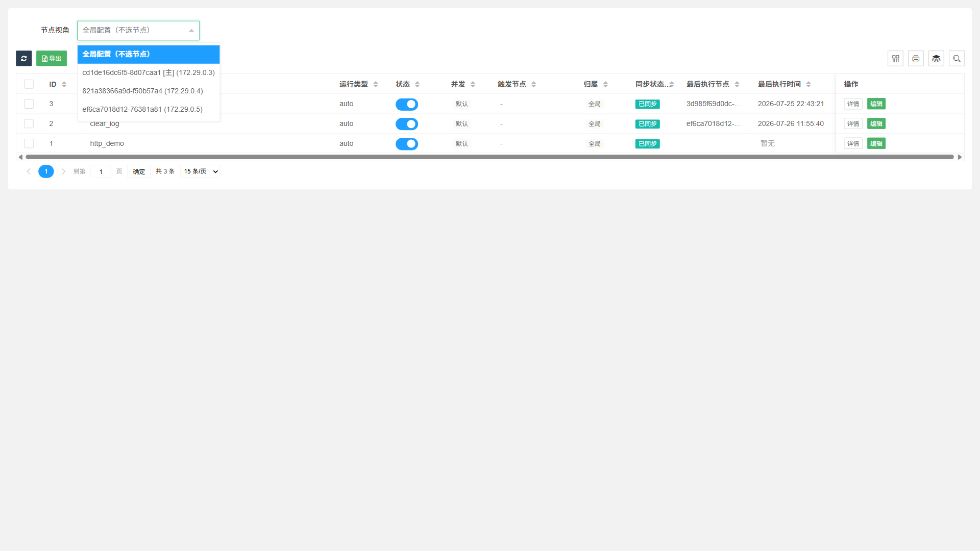
Task: Click the print table icon
Action: (916, 59)
